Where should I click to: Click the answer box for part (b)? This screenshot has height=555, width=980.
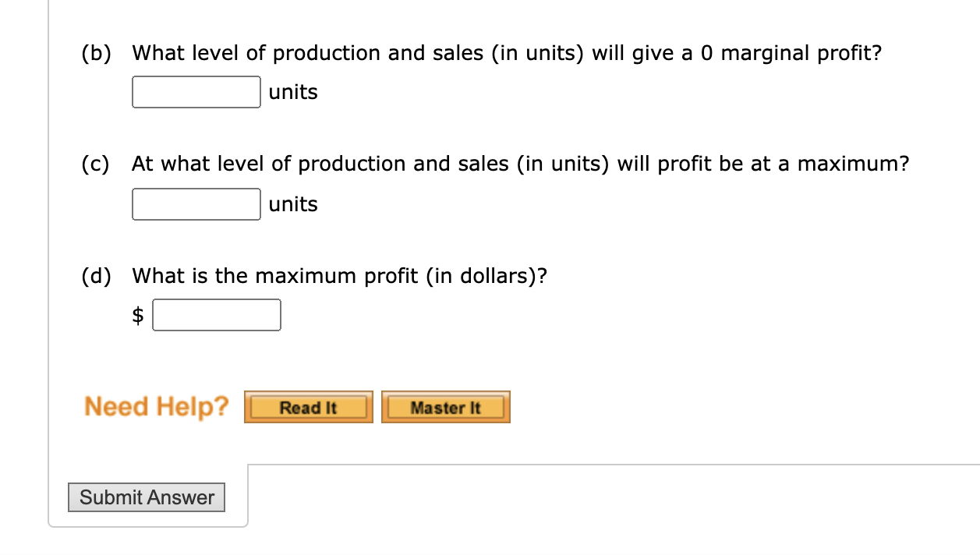click(196, 92)
